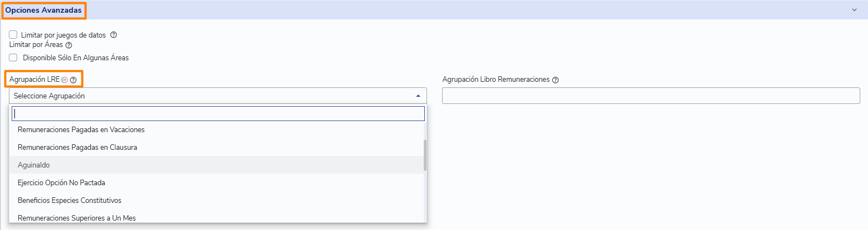868x230 pixels.
Task: Choose Remuneraciones Pagadas en Clausura
Action: [x=78, y=148]
